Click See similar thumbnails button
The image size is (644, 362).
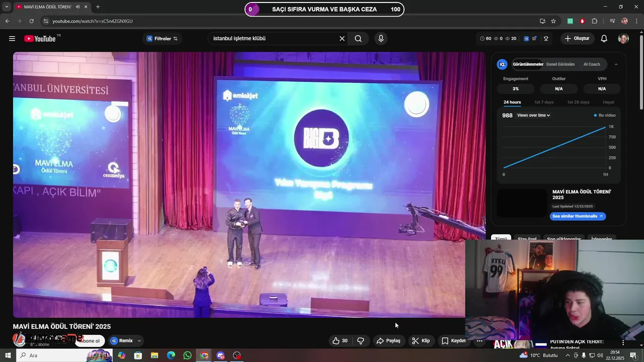tap(578, 216)
